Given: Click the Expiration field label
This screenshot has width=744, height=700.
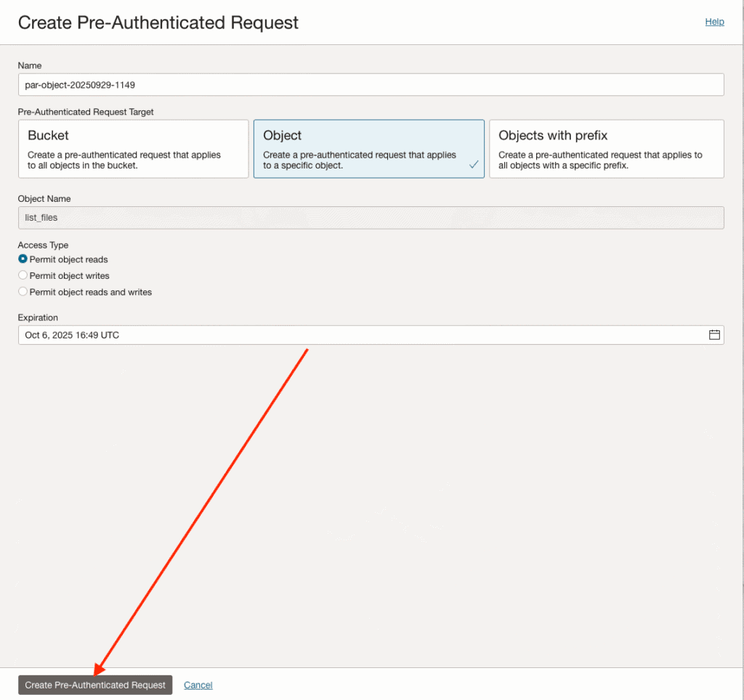Looking at the screenshot, I should point(38,317).
